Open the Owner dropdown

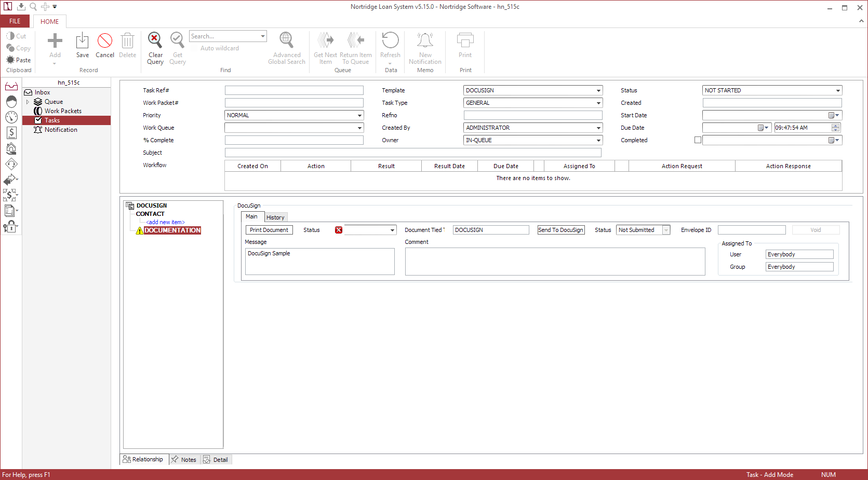[598, 140]
